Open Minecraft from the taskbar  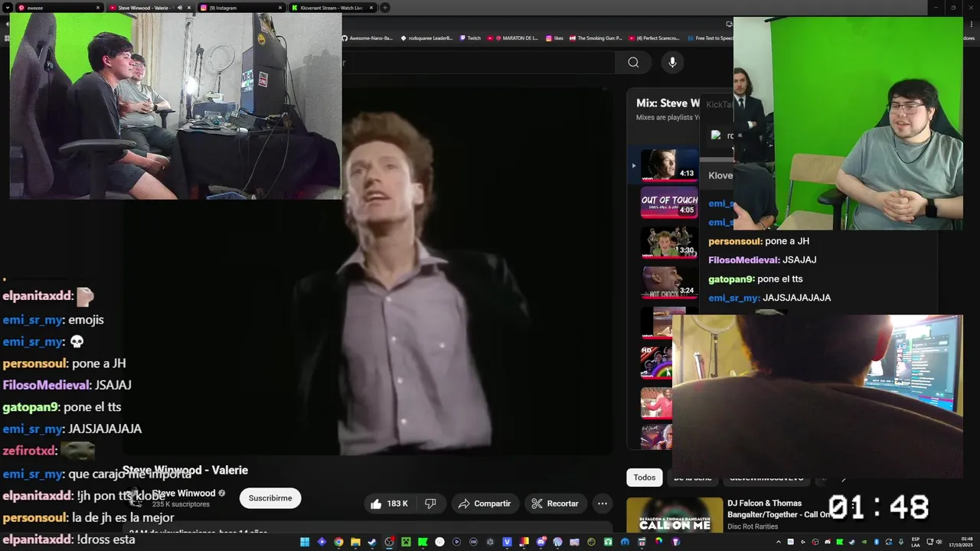coord(407,542)
